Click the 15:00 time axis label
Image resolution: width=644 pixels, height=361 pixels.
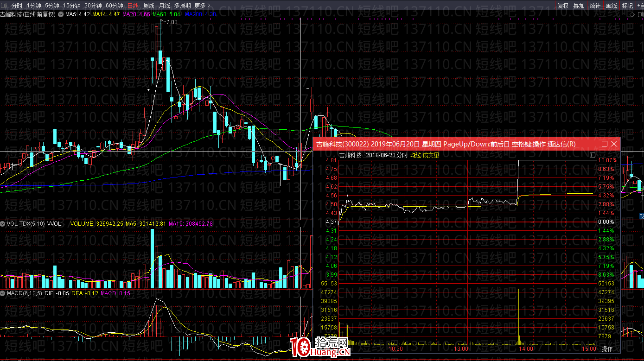click(589, 349)
